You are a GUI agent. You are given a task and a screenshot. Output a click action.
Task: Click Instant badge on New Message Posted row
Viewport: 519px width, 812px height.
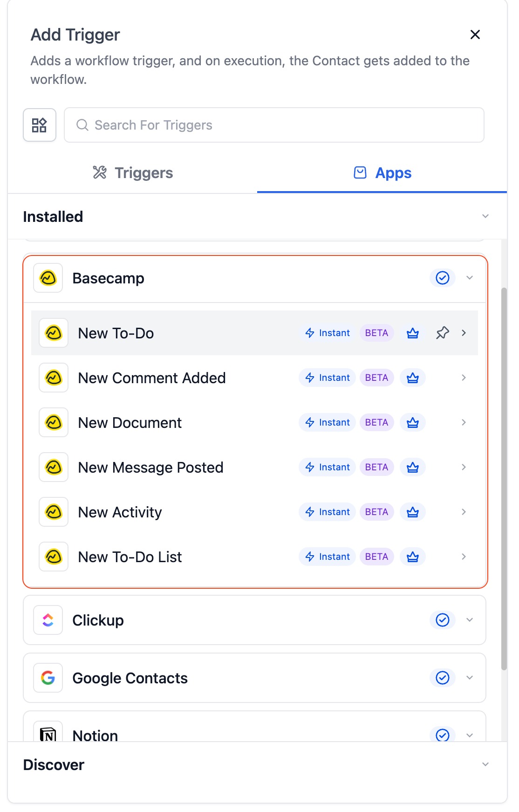[328, 467]
